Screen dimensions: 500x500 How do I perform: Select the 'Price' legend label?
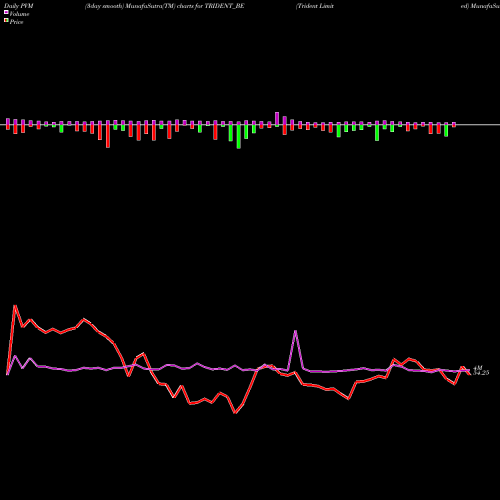16,22
